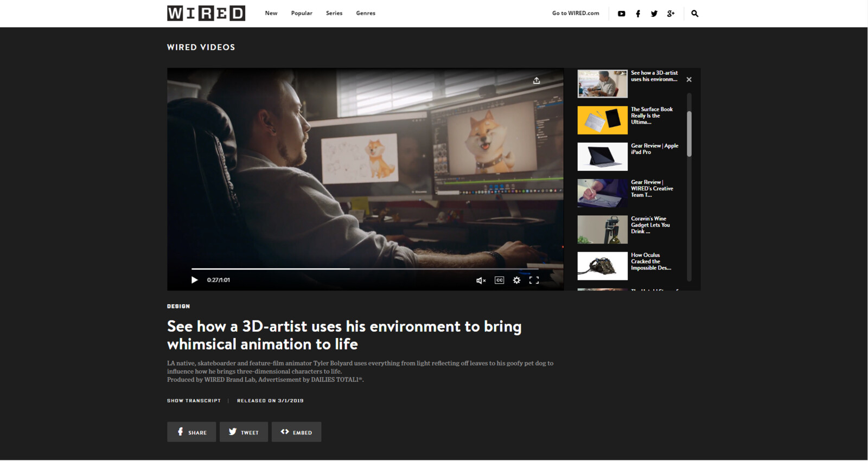Open the Popular menu item
868x461 pixels.
(302, 13)
